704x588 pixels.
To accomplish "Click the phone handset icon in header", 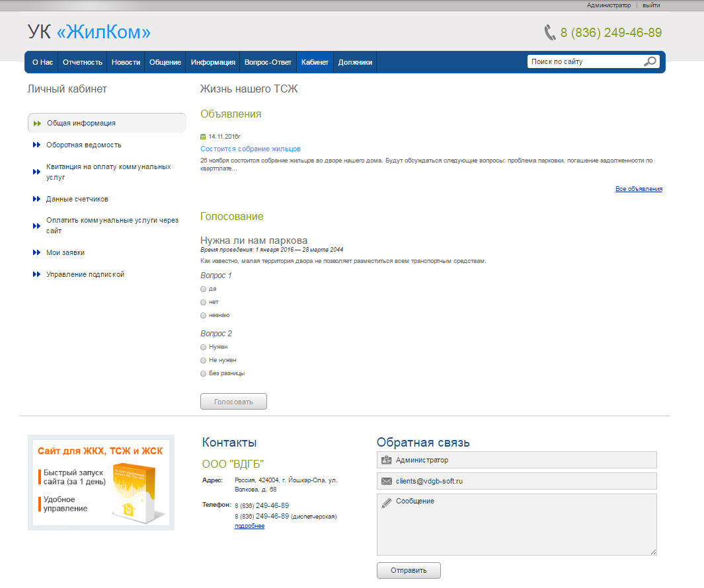I will pyautogui.click(x=549, y=32).
